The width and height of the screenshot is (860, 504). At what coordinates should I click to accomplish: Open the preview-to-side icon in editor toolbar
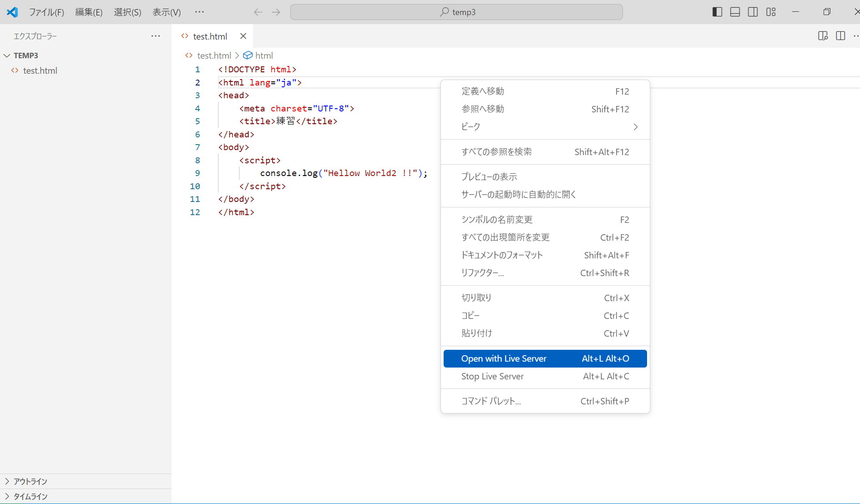click(823, 36)
